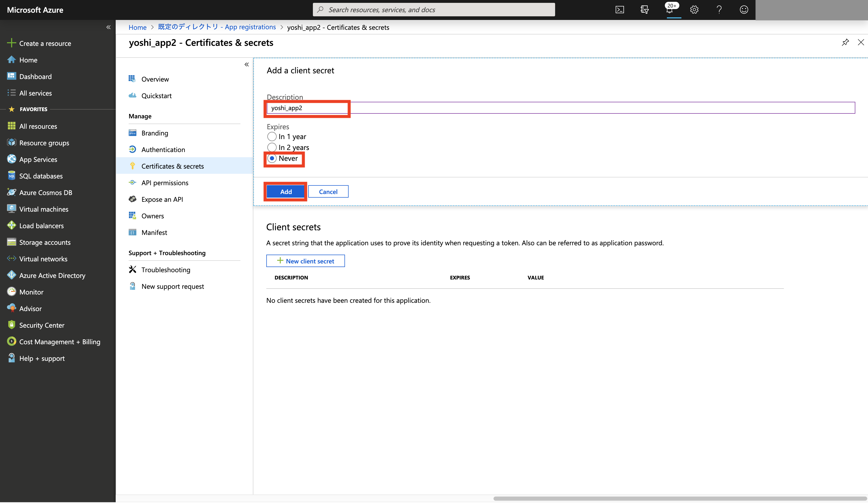Open the Authentication menu item
This screenshot has width=868, height=503.
163,149
